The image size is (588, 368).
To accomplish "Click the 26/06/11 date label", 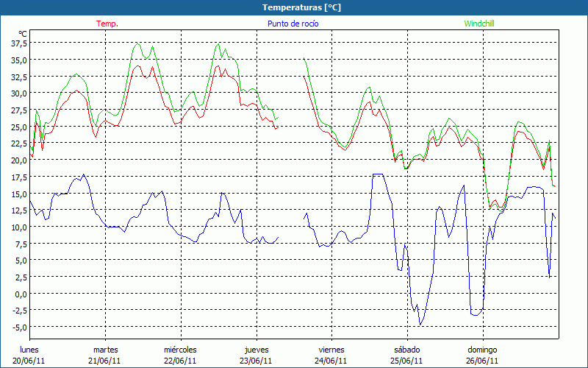I will point(483,361).
